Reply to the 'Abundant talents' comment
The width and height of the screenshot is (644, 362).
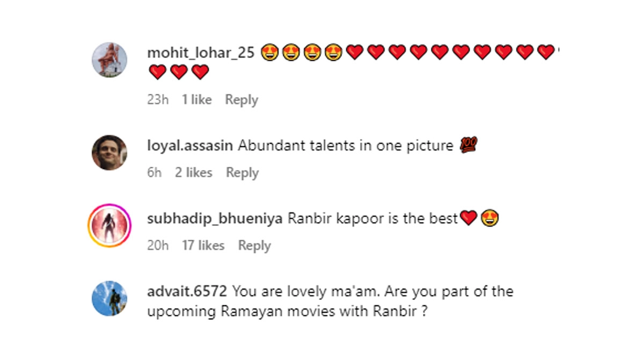[x=243, y=173]
